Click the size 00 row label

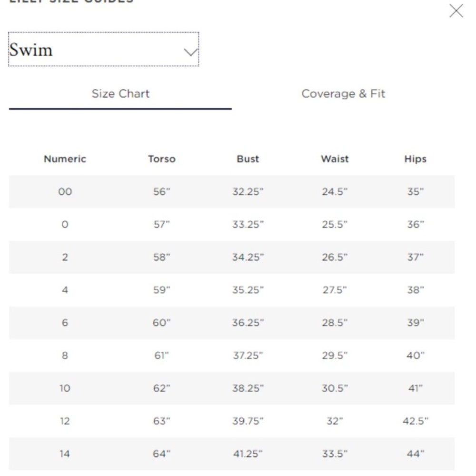click(65, 192)
